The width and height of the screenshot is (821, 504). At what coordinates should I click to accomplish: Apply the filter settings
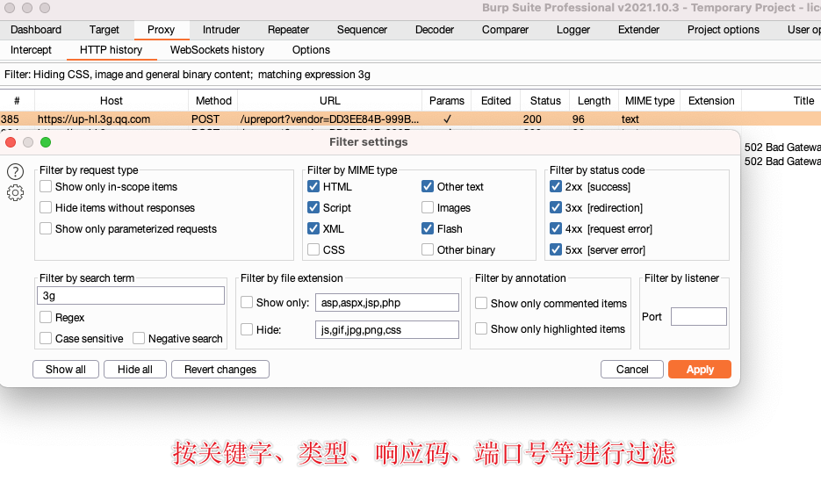click(x=700, y=370)
